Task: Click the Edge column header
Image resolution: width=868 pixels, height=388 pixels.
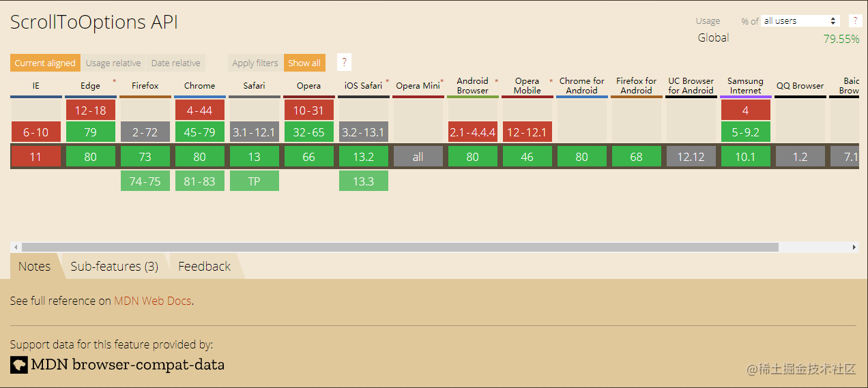Action: [90, 86]
